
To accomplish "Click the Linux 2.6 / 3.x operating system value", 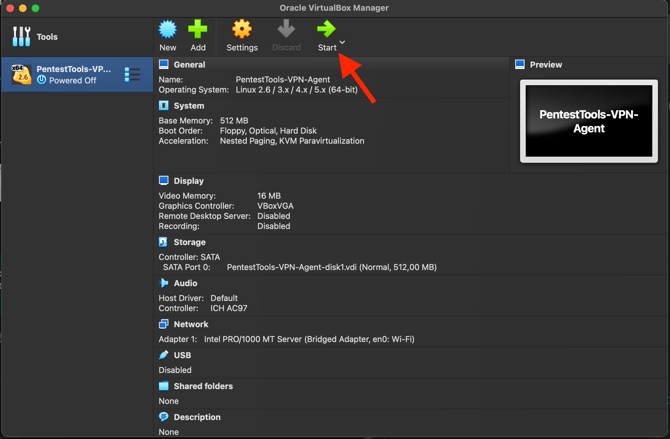I will (x=297, y=90).
